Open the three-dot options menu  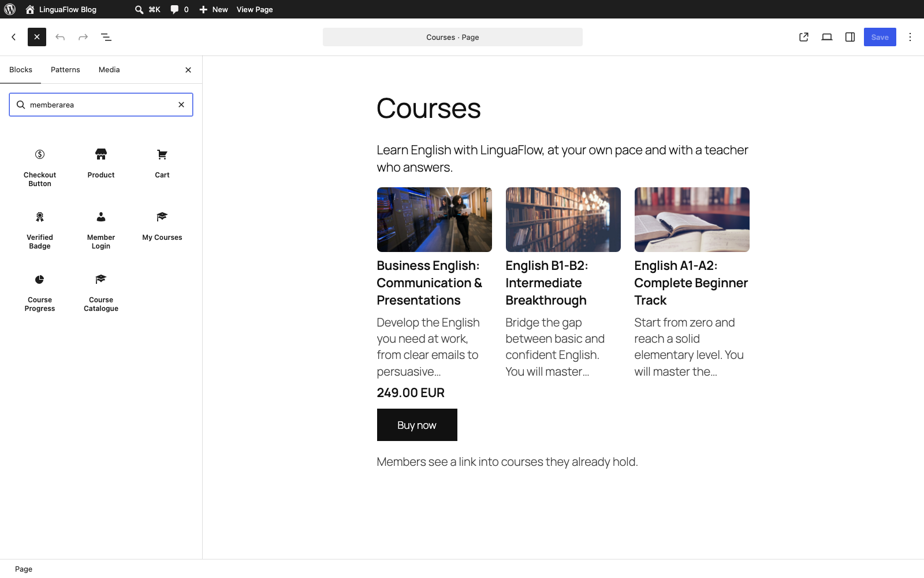[910, 37]
